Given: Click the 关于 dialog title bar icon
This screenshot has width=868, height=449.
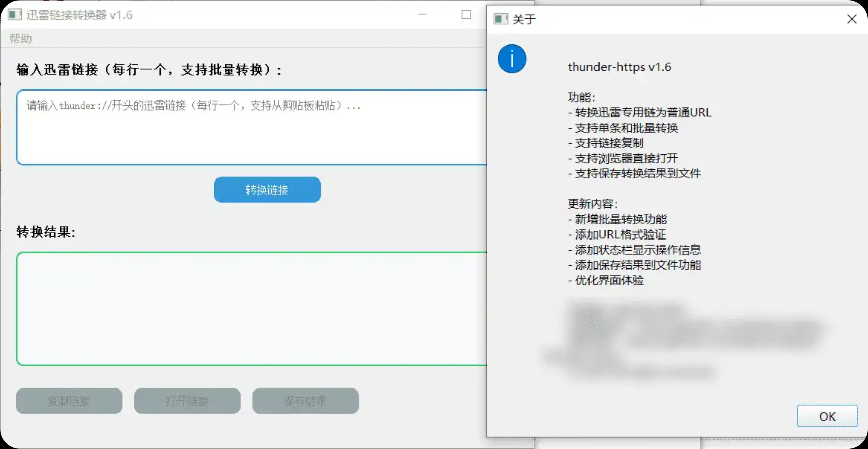Looking at the screenshot, I should pyautogui.click(x=501, y=19).
